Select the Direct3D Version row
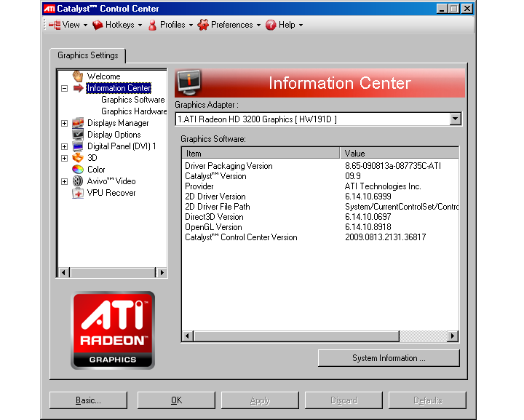The width and height of the screenshot is (524, 420). click(x=320, y=217)
